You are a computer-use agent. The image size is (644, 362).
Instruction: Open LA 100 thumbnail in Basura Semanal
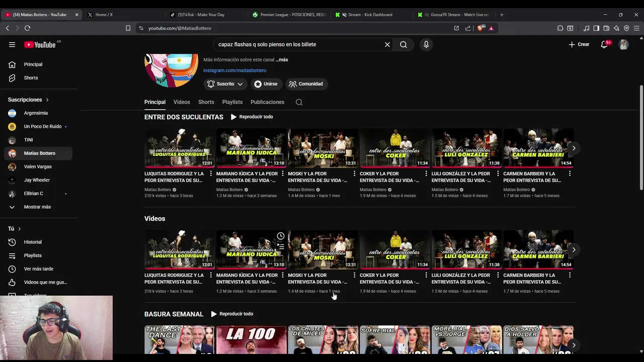pos(251,340)
